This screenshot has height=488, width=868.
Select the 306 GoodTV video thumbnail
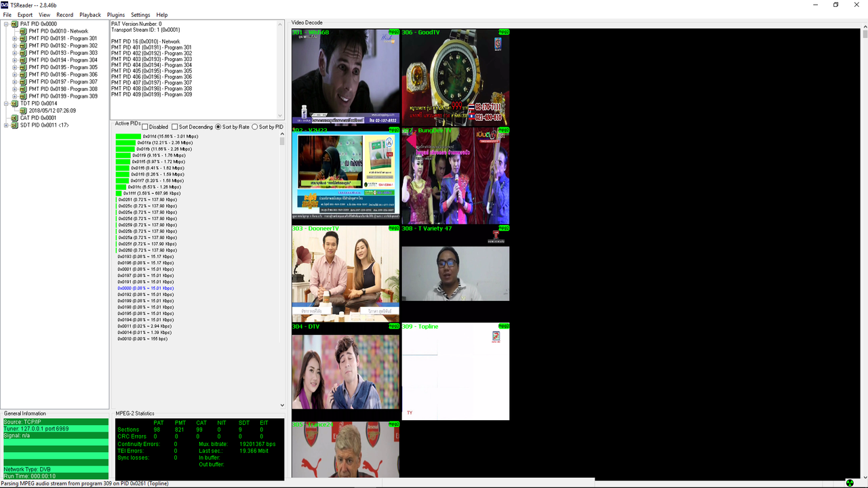(455, 77)
